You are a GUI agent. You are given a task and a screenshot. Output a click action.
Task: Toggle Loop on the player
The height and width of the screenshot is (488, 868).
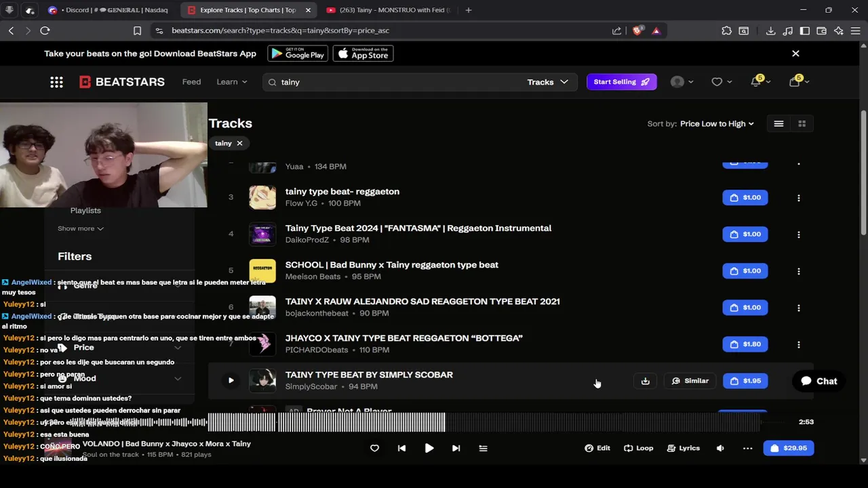(x=639, y=448)
